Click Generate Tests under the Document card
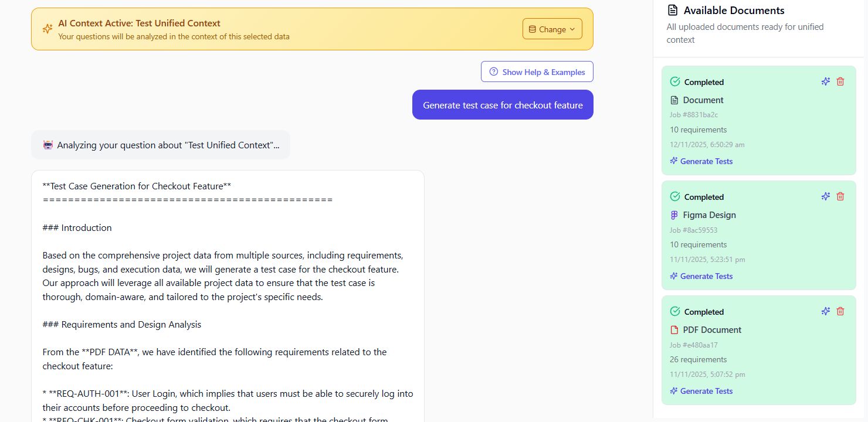This screenshot has width=868, height=422. [x=701, y=161]
